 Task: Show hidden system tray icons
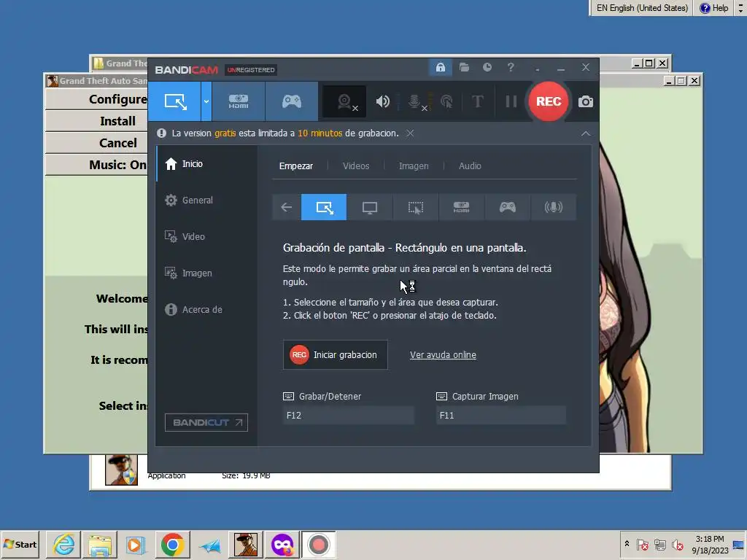pos(627,544)
